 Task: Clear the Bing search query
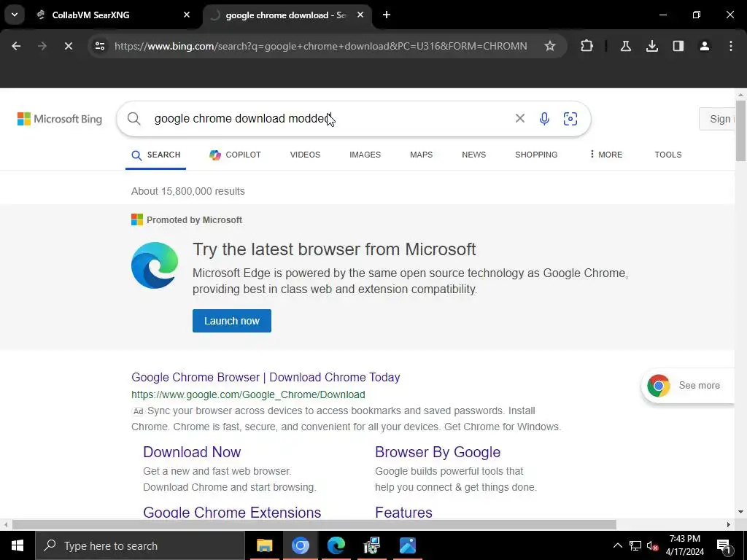520,119
